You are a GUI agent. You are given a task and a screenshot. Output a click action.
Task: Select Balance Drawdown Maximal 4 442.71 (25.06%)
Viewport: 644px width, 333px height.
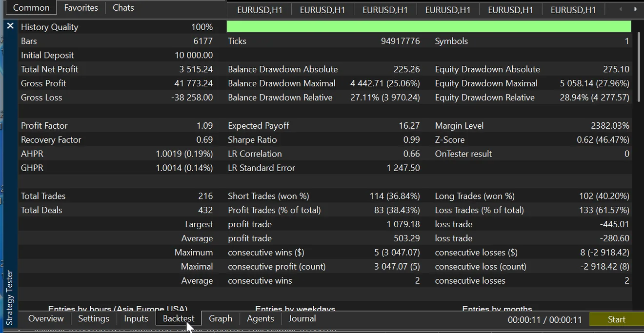coord(385,83)
